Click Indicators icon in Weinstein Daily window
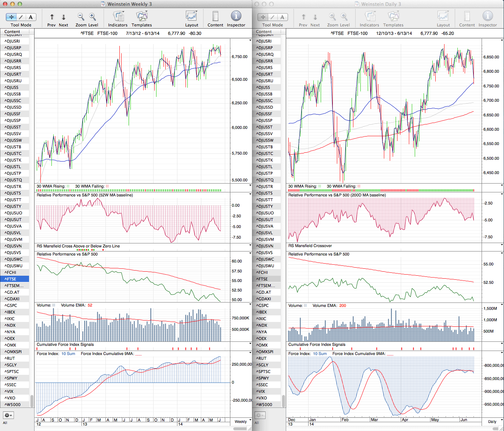 (x=369, y=16)
